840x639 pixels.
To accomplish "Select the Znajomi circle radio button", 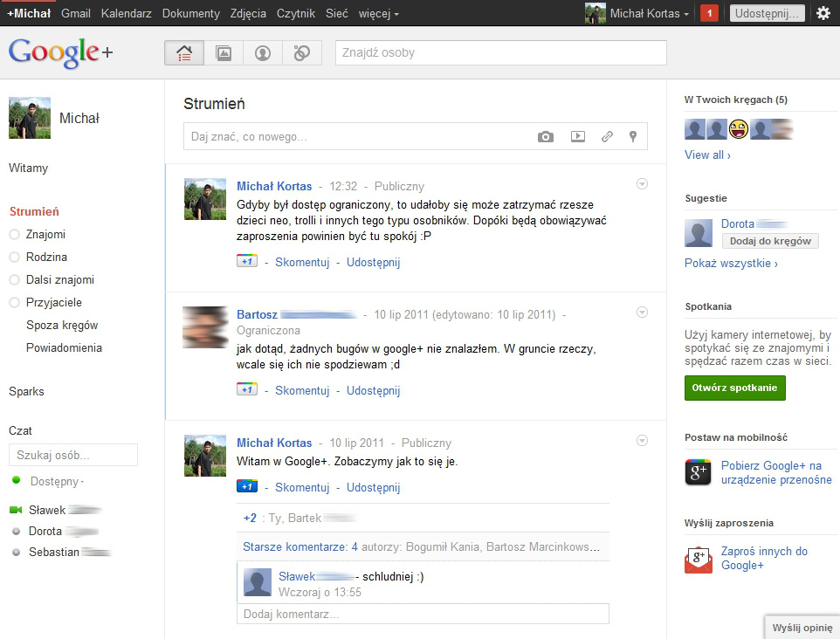I will [14, 235].
